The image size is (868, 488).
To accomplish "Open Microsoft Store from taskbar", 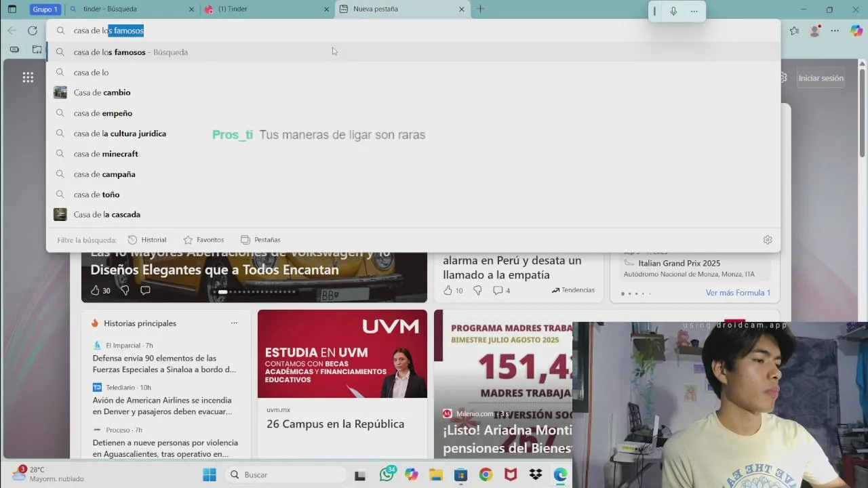I will coord(461,474).
